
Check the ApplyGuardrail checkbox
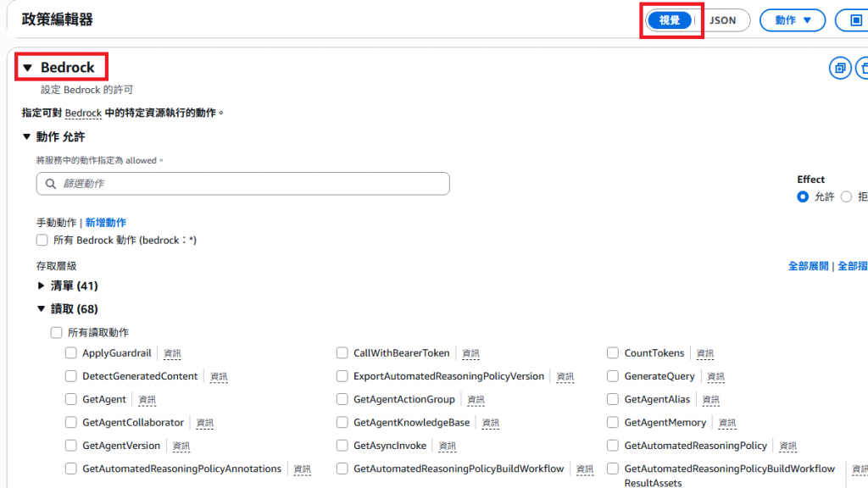pyautogui.click(x=71, y=353)
